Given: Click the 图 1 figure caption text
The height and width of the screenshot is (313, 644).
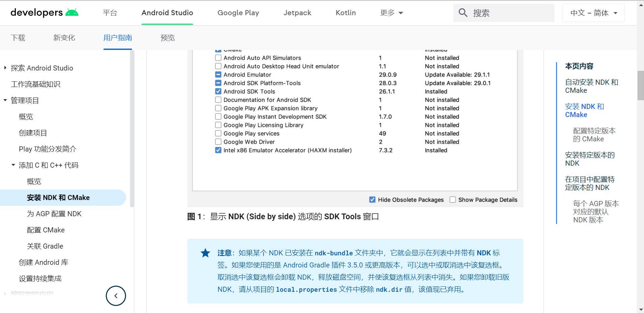Looking at the screenshot, I should pyautogui.click(x=283, y=217).
